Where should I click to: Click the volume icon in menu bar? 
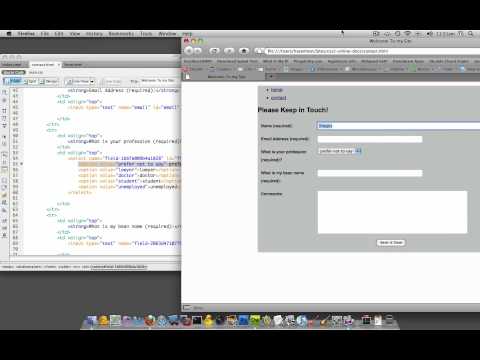(430, 34)
